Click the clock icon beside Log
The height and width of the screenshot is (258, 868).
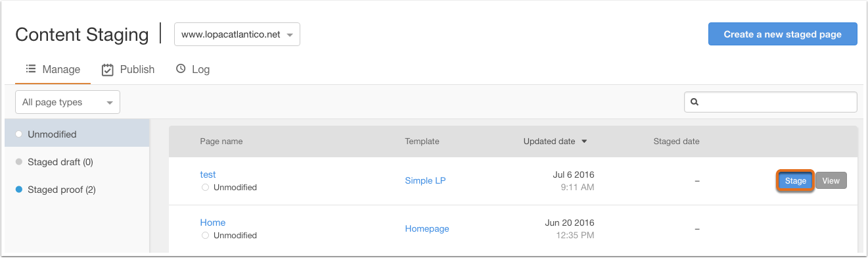[x=181, y=68]
